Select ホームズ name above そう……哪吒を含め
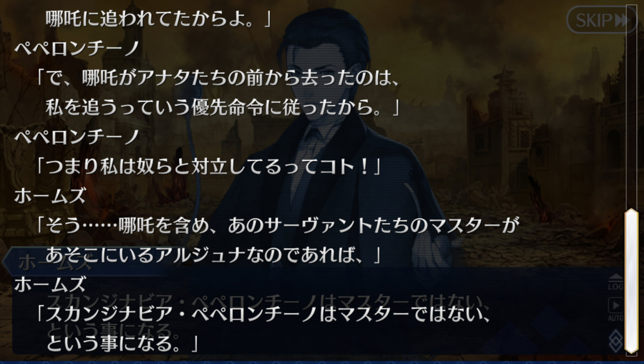Image resolution: width=644 pixels, height=364 pixels. tap(50, 196)
